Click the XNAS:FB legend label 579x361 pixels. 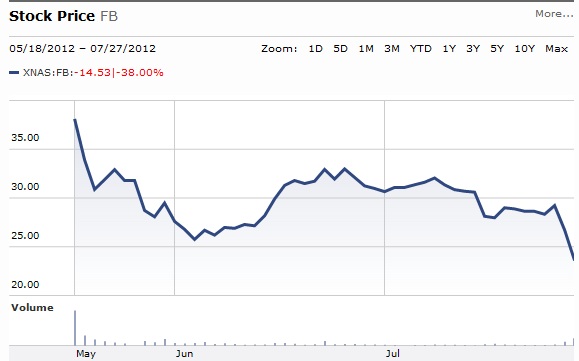[47, 72]
